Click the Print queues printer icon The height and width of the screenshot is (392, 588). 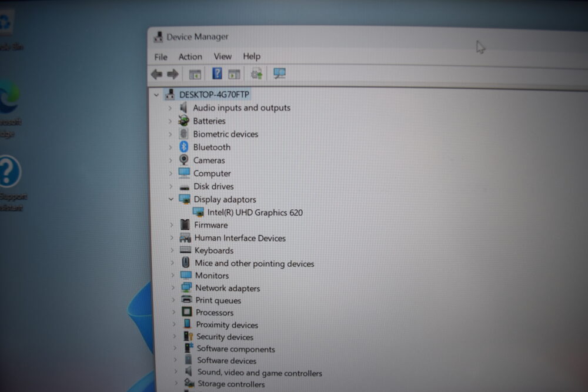click(x=187, y=299)
